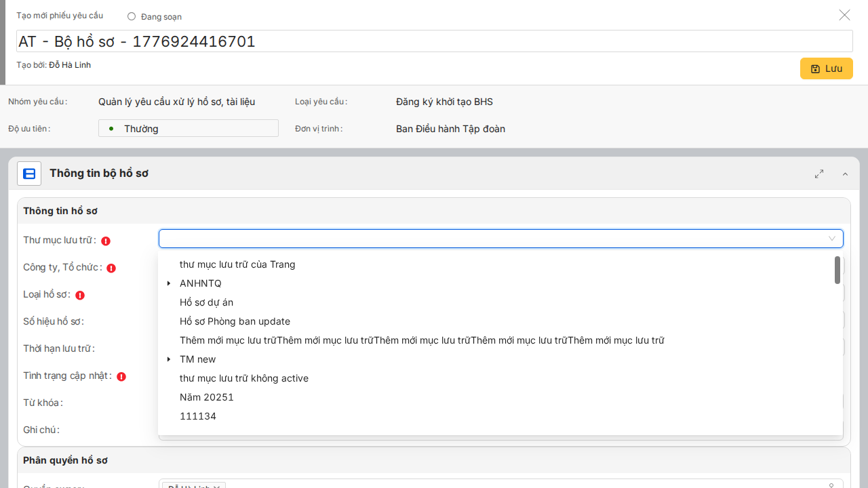868x488 pixels.
Task: Click the request title input field
Action: pos(434,41)
